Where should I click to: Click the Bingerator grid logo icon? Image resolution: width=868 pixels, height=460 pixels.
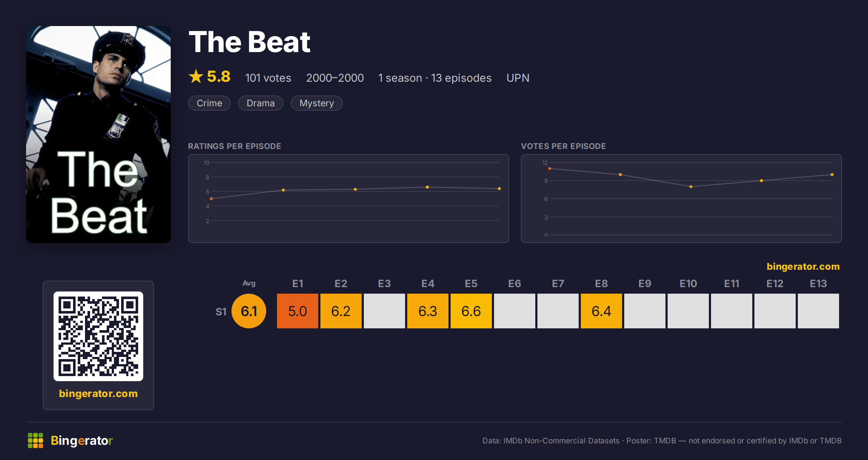pyautogui.click(x=35, y=440)
